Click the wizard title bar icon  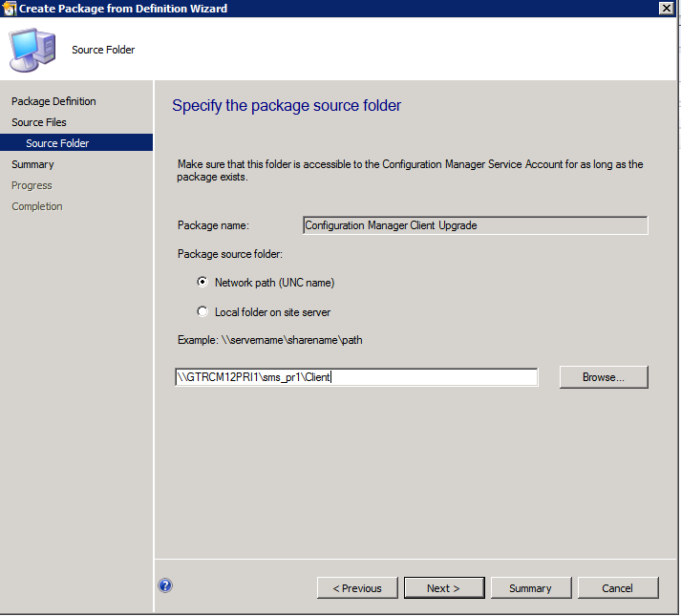tap(10, 9)
